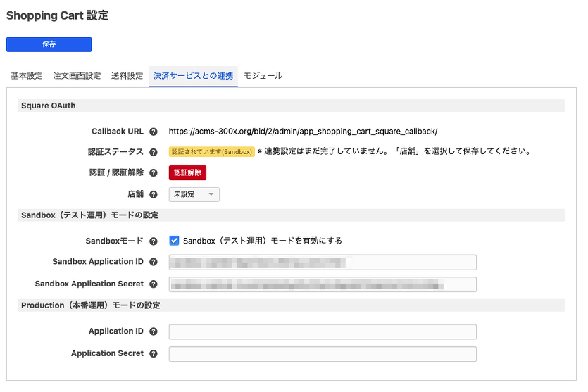Click the Sandbox（テスト運用）モードの設定 header
588x392 pixels.
pyautogui.click(x=292, y=215)
